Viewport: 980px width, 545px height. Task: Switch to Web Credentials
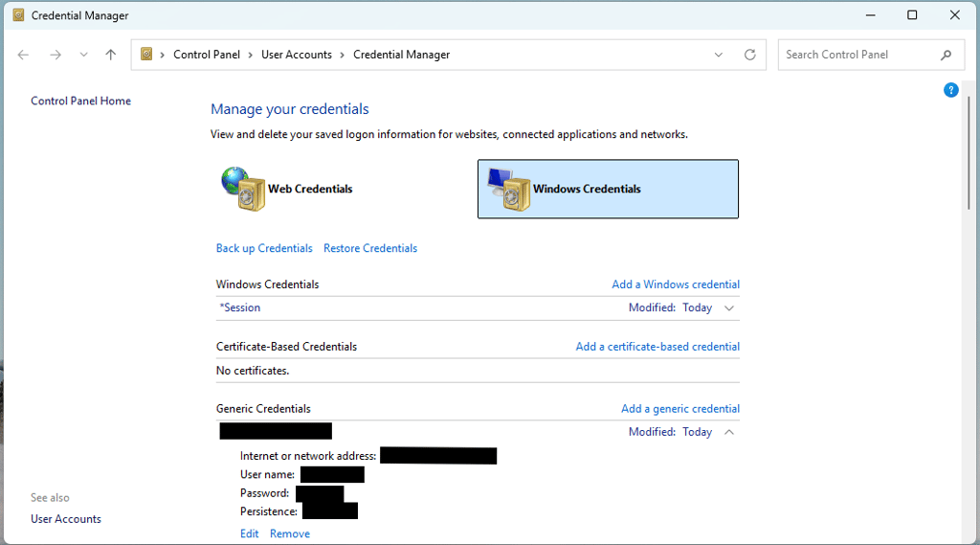(x=343, y=189)
